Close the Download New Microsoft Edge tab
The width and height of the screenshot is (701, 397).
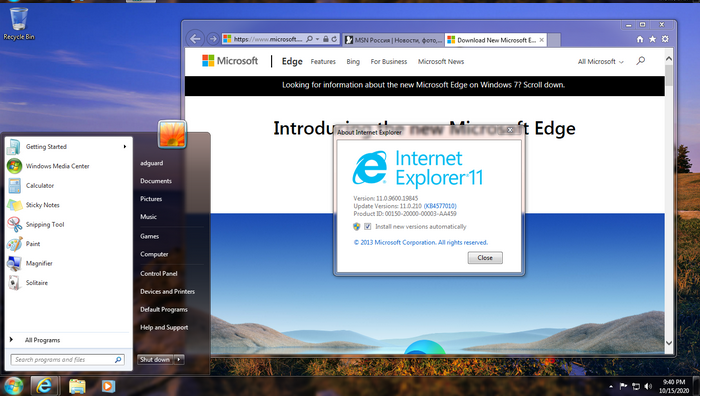[x=542, y=40]
